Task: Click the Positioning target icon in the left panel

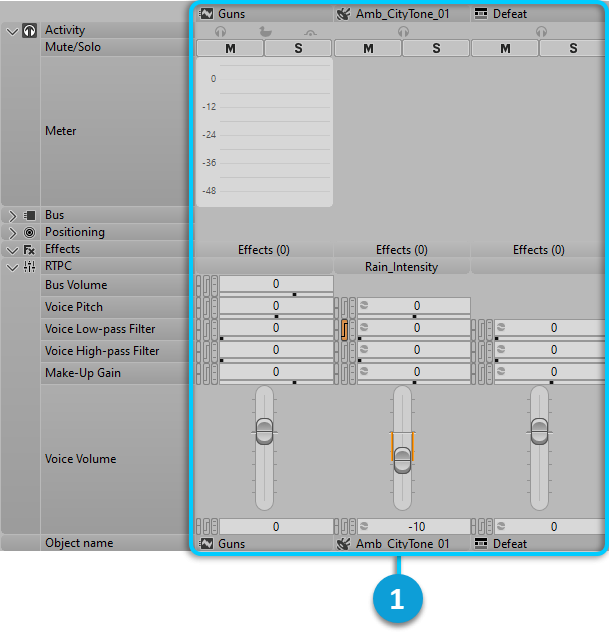Action: (30, 232)
